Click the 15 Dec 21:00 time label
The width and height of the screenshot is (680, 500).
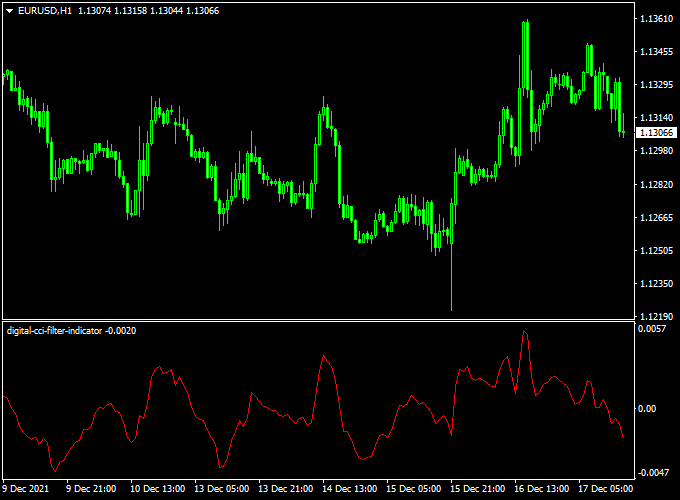point(477,489)
